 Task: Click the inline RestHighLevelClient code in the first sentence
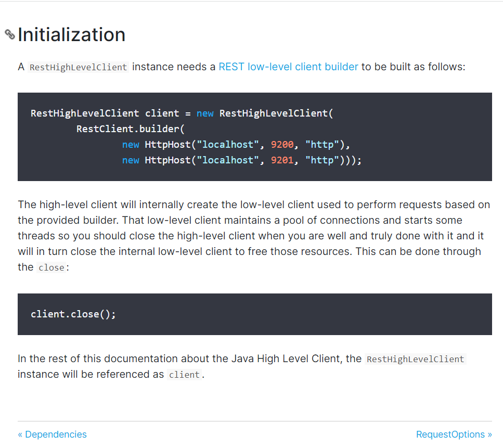tap(78, 67)
